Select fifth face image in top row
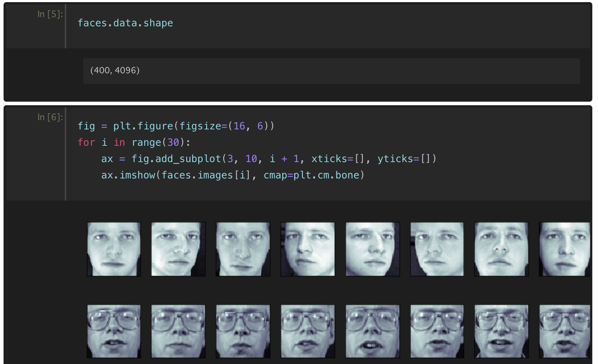Image resolution: width=598 pixels, height=364 pixels. [x=372, y=249]
